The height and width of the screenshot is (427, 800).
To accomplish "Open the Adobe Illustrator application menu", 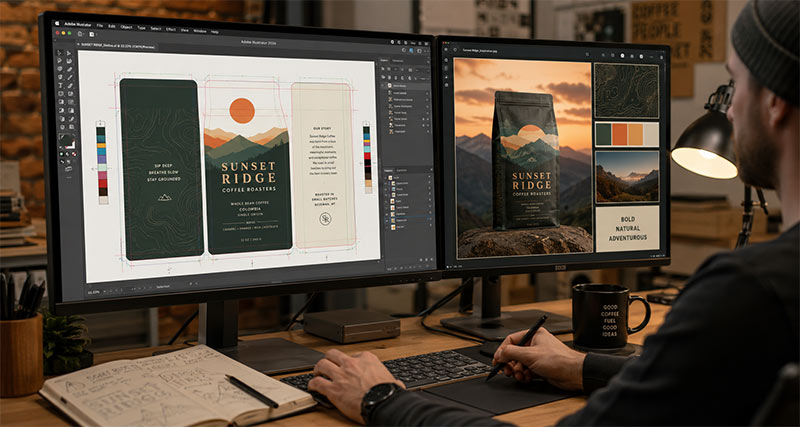I will pos(78,24).
